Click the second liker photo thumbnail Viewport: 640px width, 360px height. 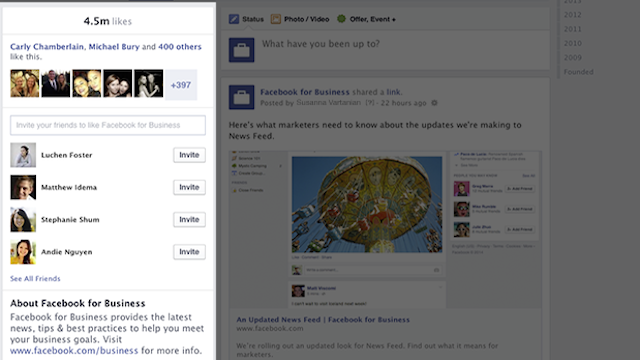point(56,83)
